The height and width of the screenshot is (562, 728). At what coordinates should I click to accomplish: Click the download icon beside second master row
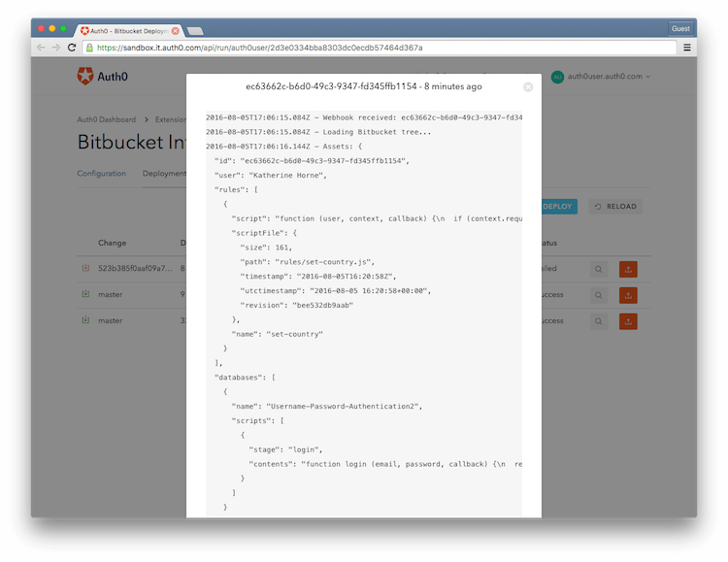pyautogui.click(x=85, y=294)
